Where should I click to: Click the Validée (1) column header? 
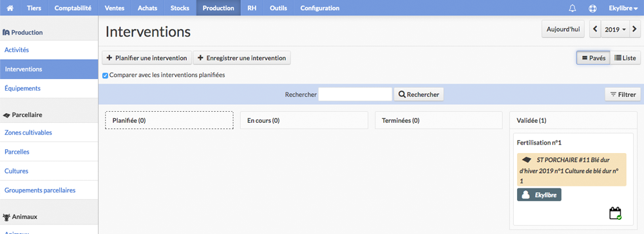click(573, 120)
